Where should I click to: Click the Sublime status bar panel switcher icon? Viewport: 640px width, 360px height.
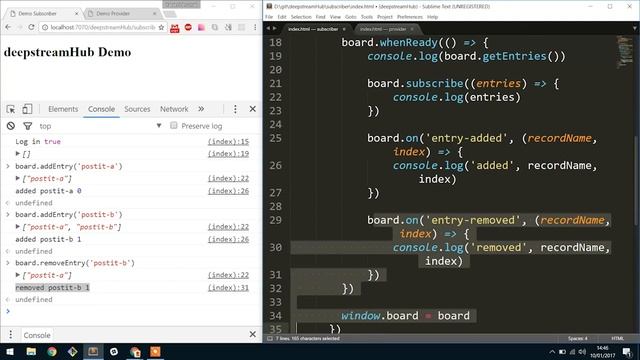coord(269,338)
